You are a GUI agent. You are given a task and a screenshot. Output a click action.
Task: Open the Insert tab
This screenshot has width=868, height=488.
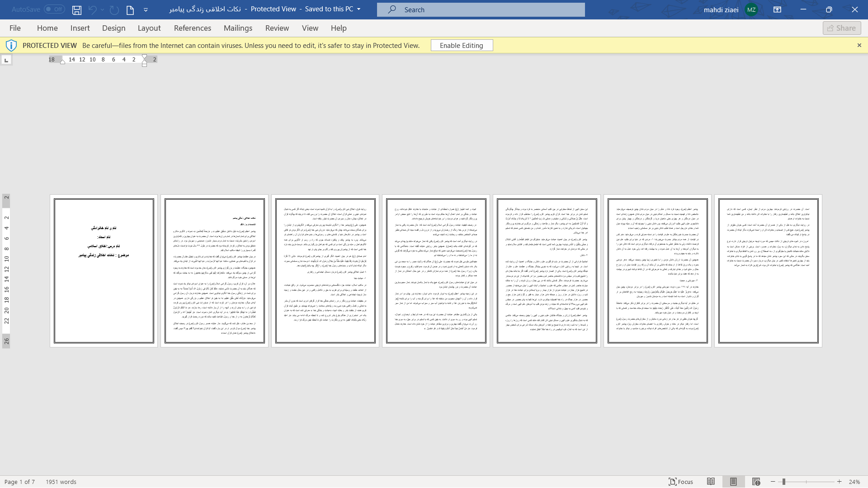80,28
